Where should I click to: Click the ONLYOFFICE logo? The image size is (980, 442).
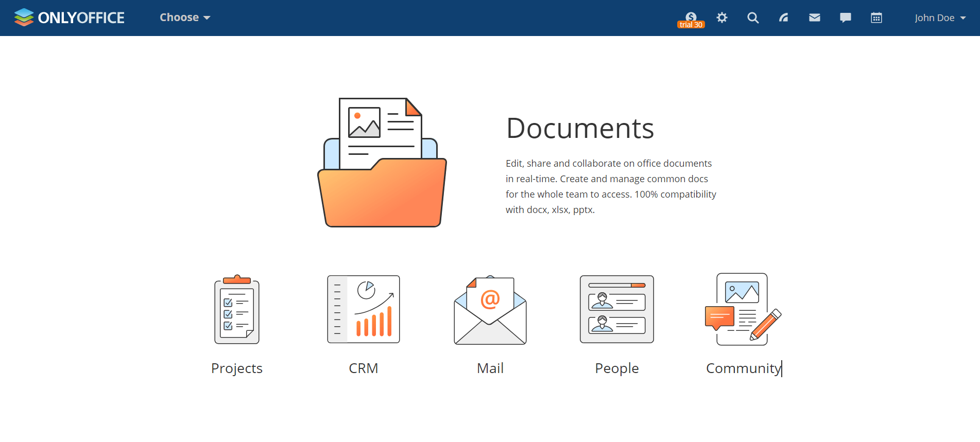pyautogui.click(x=70, y=17)
